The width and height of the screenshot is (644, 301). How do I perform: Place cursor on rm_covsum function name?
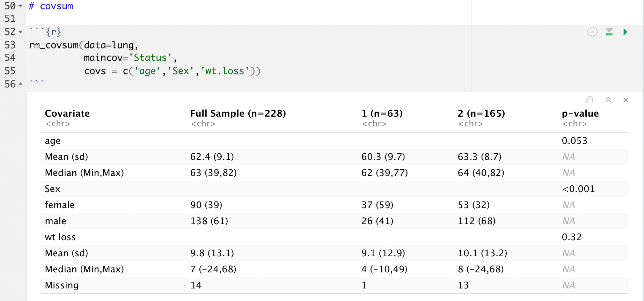click(54, 45)
